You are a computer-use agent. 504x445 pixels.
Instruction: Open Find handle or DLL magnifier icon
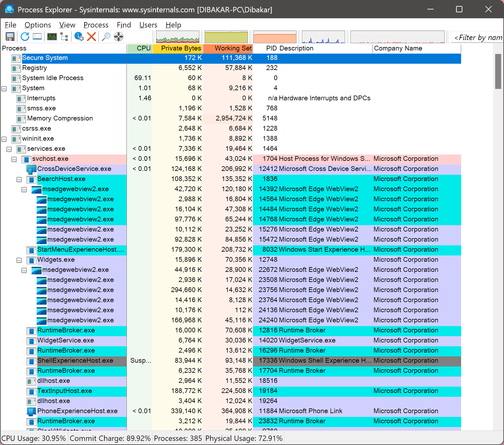(x=106, y=37)
